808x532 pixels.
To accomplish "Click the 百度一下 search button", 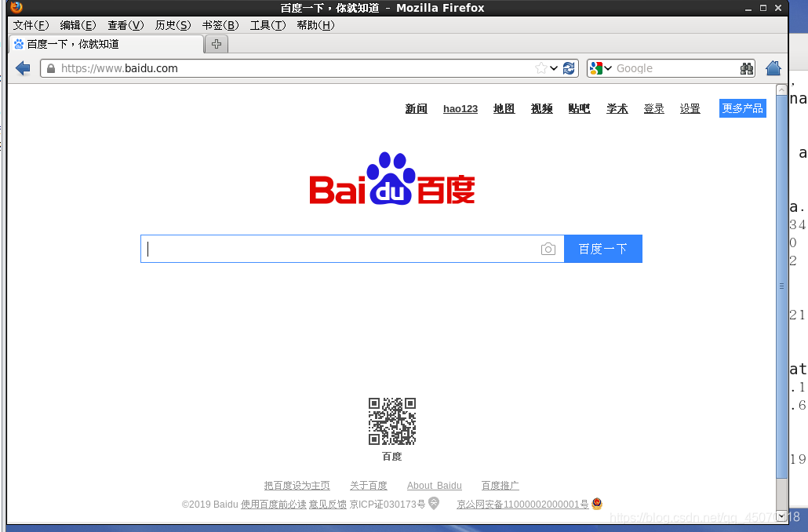I will 603,249.
